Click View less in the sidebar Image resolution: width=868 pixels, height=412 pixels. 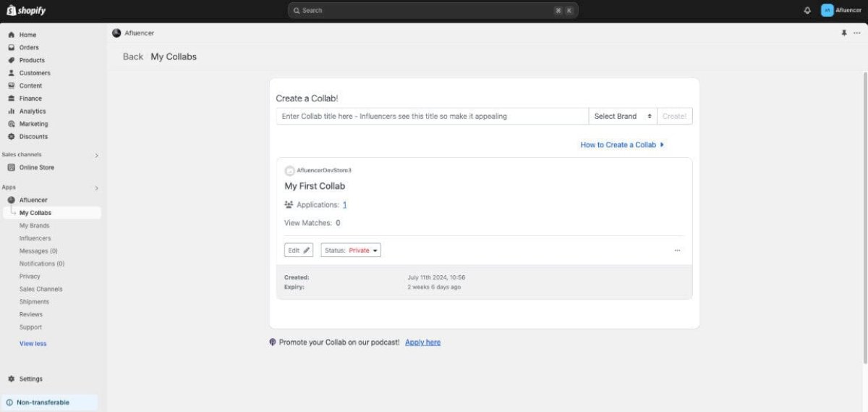coord(33,343)
